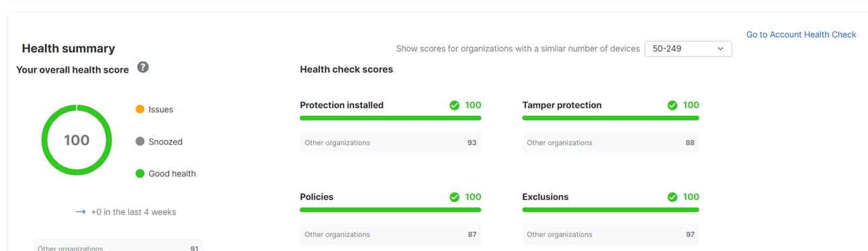
Task: Click the Policies progress bar
Action: click(x=390, y=210)
